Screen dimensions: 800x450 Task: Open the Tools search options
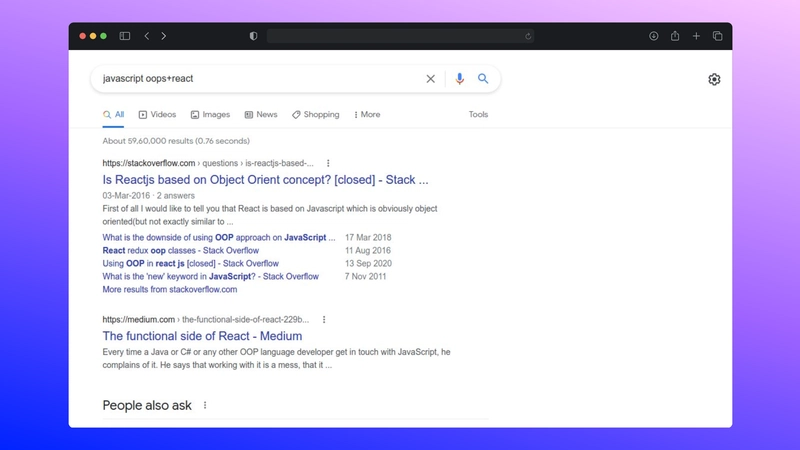[478, 115]
